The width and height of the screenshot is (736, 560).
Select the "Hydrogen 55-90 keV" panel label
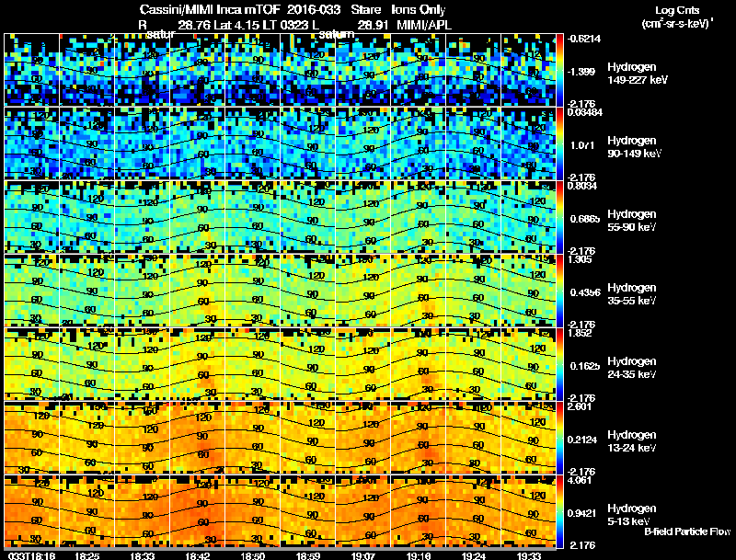[x=632, y=221]
